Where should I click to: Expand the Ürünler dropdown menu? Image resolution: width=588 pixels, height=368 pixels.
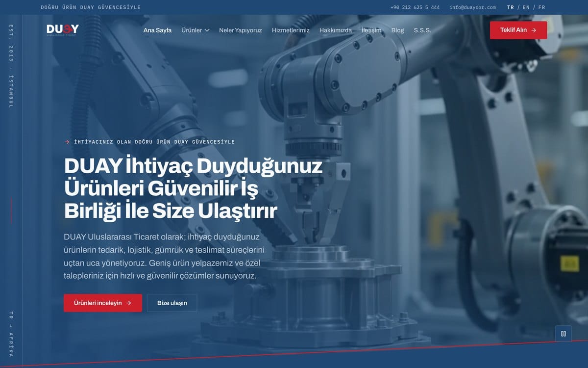point(195,30)
